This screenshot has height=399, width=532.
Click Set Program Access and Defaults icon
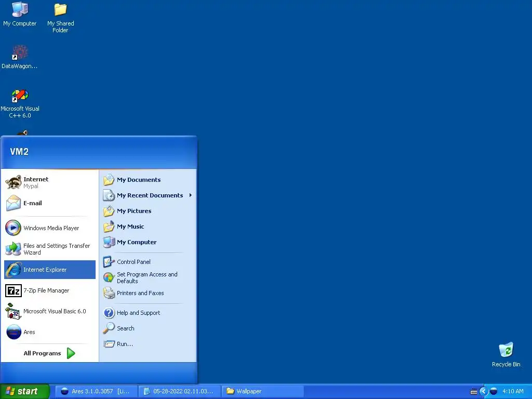(x=109, y=277)
